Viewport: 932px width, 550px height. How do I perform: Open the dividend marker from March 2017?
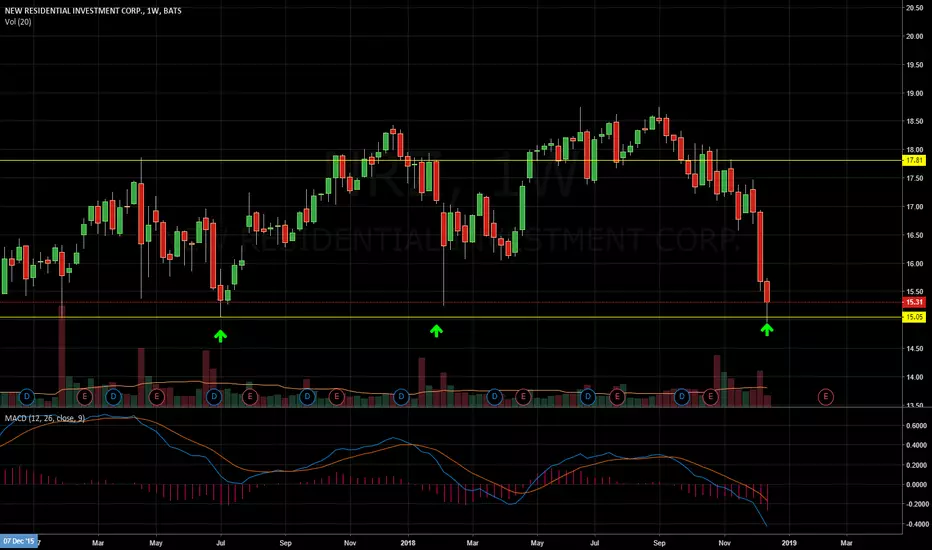114,397
